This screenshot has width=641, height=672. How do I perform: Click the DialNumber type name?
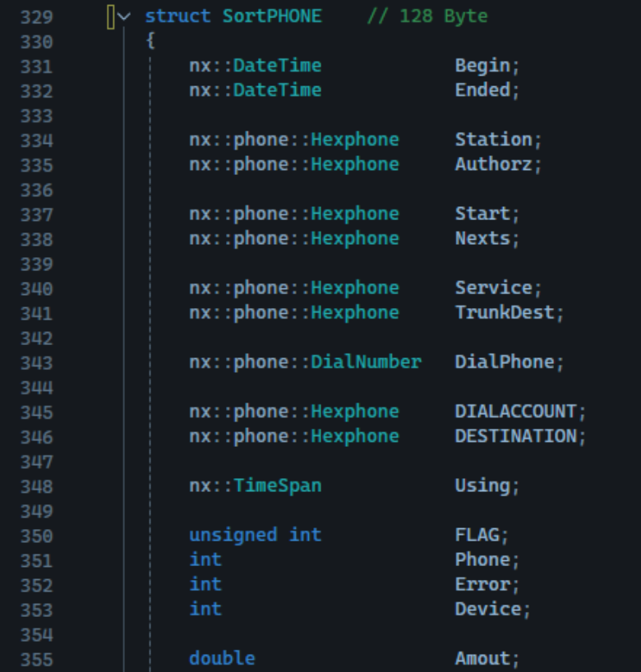366,362
